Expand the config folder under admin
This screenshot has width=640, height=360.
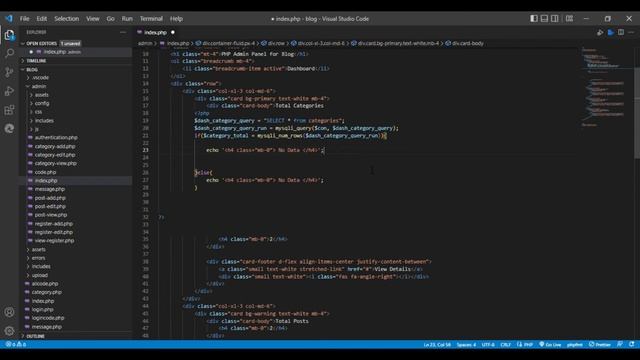tap(42, 103)
